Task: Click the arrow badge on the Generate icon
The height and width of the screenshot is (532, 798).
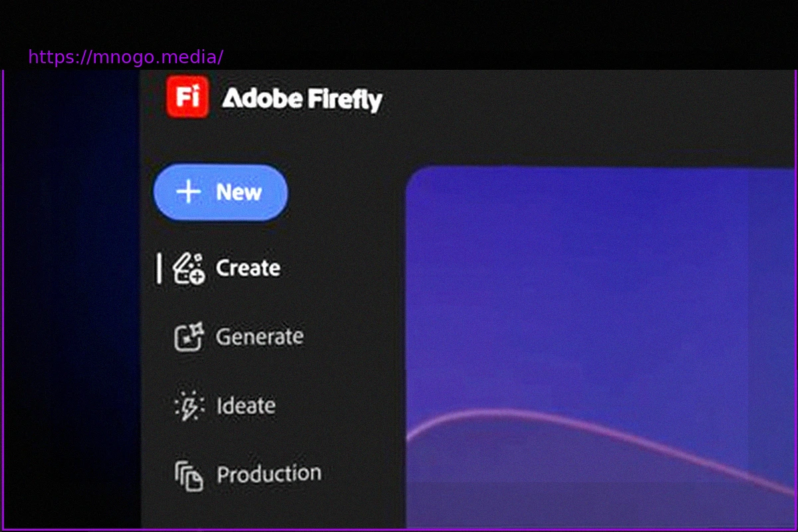Action: click(196, 331)
